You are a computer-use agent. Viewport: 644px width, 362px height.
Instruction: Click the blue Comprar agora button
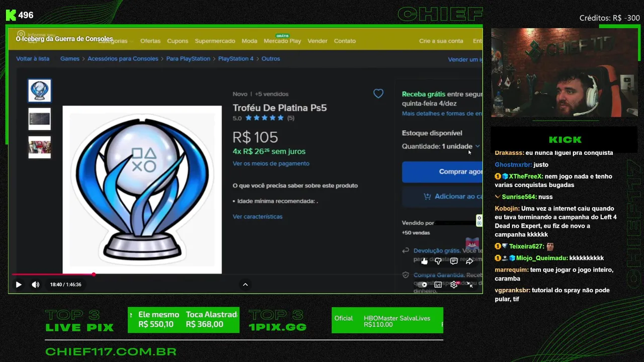442,172
